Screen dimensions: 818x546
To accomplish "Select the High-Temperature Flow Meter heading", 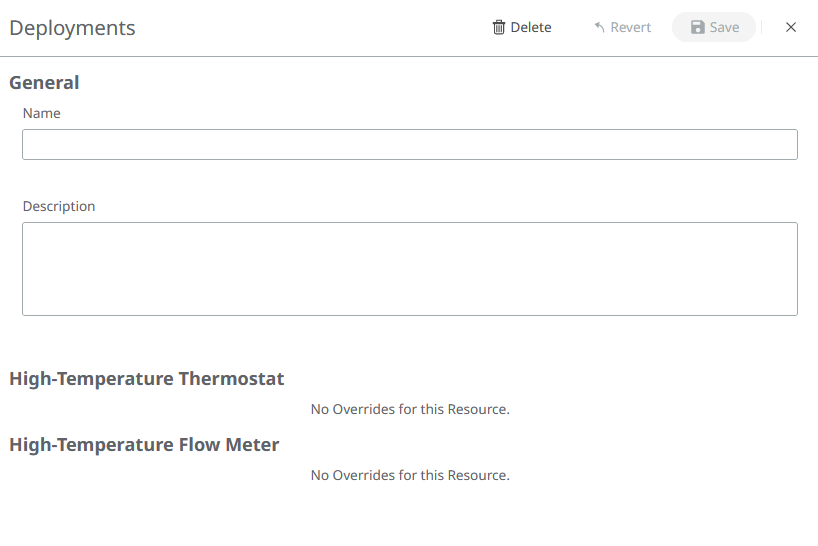I will (x=144, y=445).
